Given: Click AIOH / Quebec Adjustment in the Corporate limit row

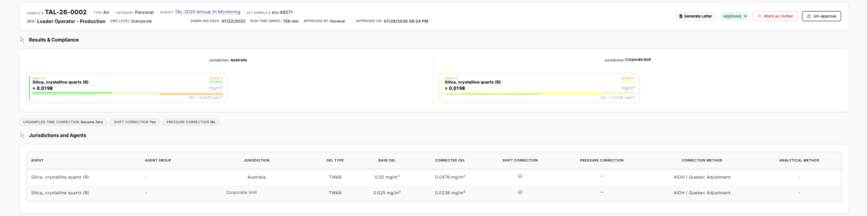Looking at the screenshot, I should click(702, 193).
